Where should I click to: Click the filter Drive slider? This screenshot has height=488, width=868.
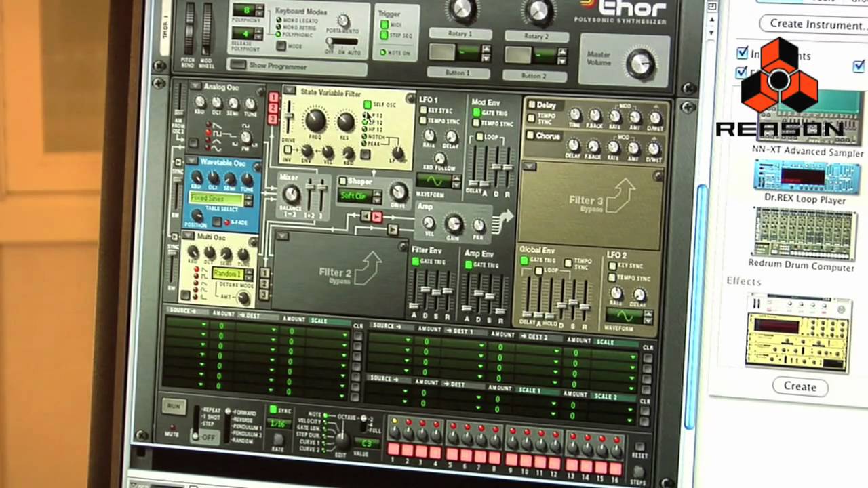click(290, 117)
